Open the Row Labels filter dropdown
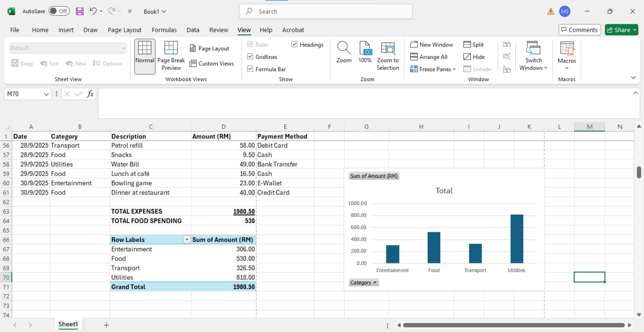Viewport: 644px width, 332px height. point(187,240)
